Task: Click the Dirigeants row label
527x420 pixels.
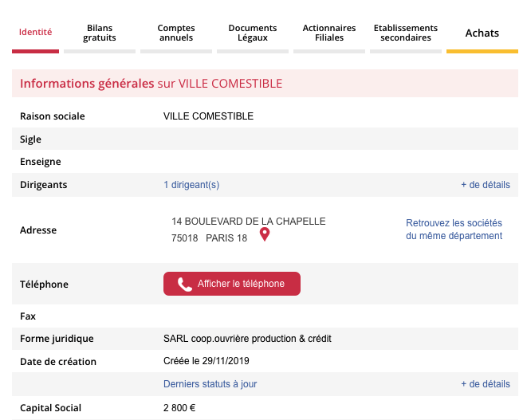Action: click(x=44, y=185)
